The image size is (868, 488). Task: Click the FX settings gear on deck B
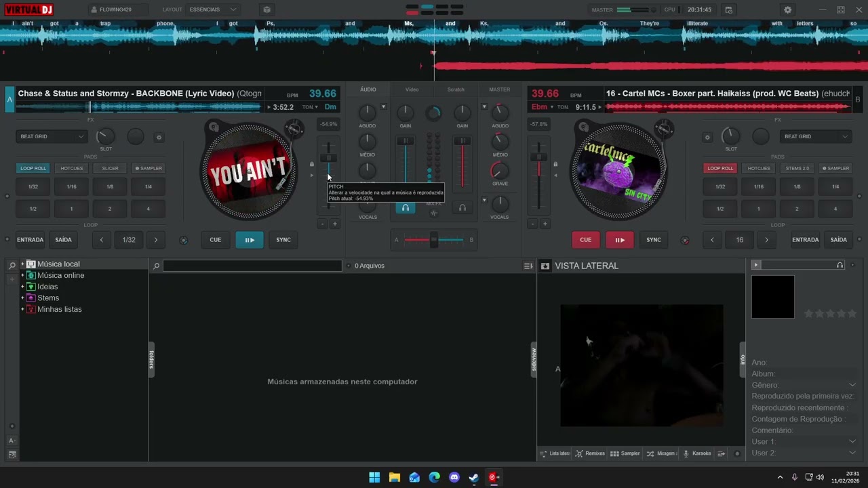[x=707, y=137]
